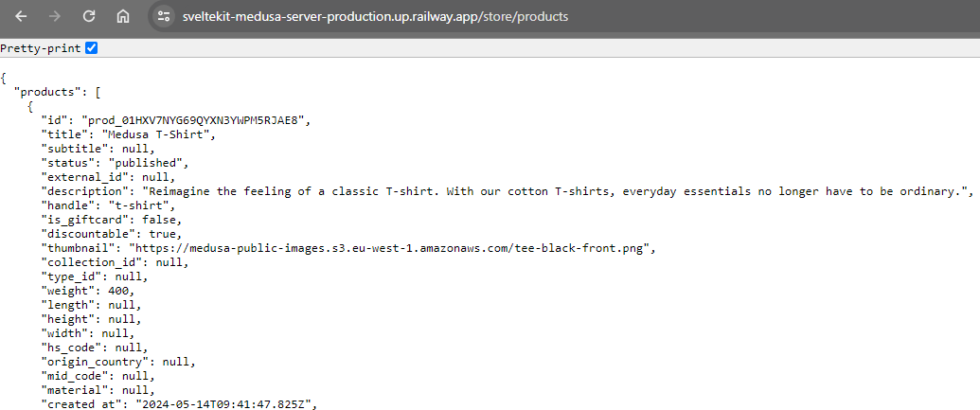980x410 pixels.
Task: Click the "type_id": null line
Action: click(95, 277)
